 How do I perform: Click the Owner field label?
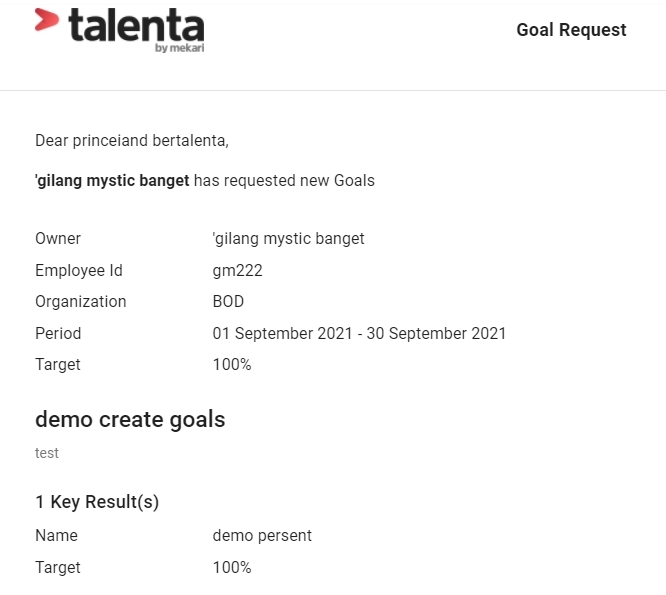(58, 239)
